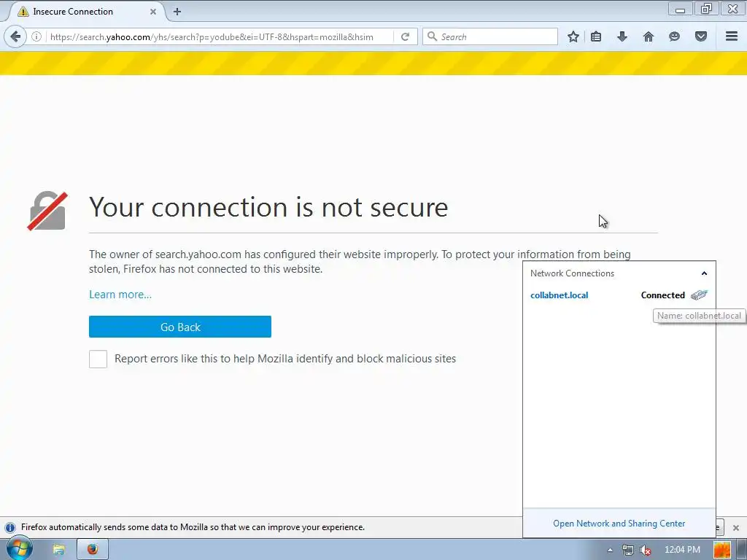
Task: Click the Firefox taskbar button
Action: click(93, 550)
